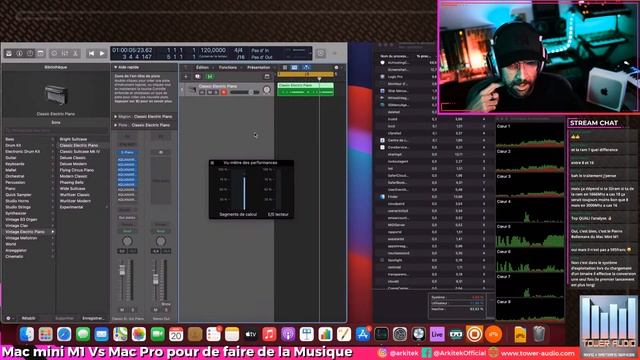The image size is (640, 360).
Task: Open Messages from the Dock
Action: pyautogui.click(x=83, y=334)
